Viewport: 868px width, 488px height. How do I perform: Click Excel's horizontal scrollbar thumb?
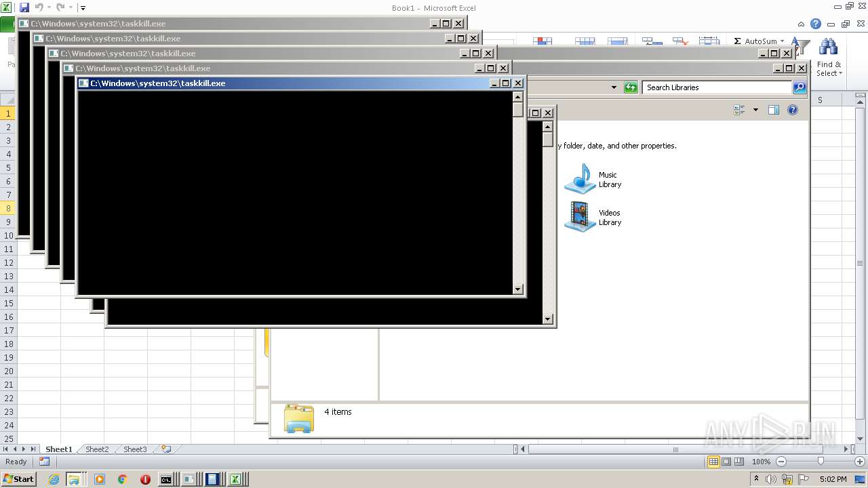(675, 449)
